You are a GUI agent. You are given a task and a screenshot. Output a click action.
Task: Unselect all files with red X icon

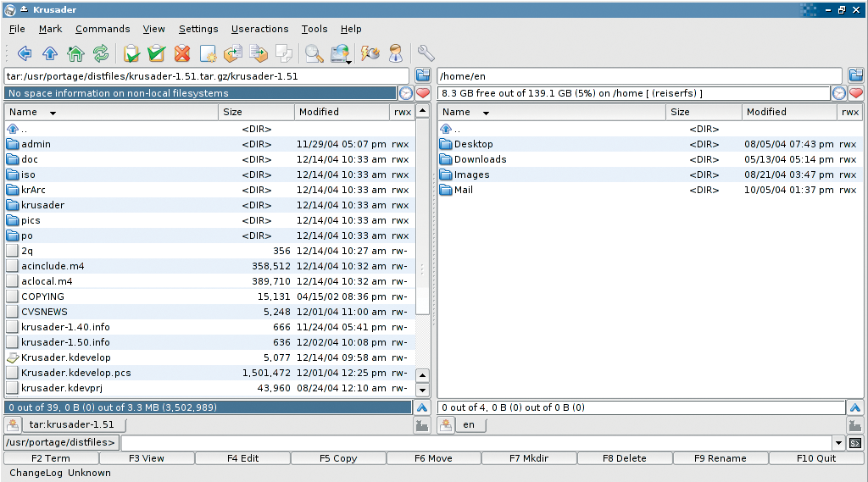[x=182, y=53]
